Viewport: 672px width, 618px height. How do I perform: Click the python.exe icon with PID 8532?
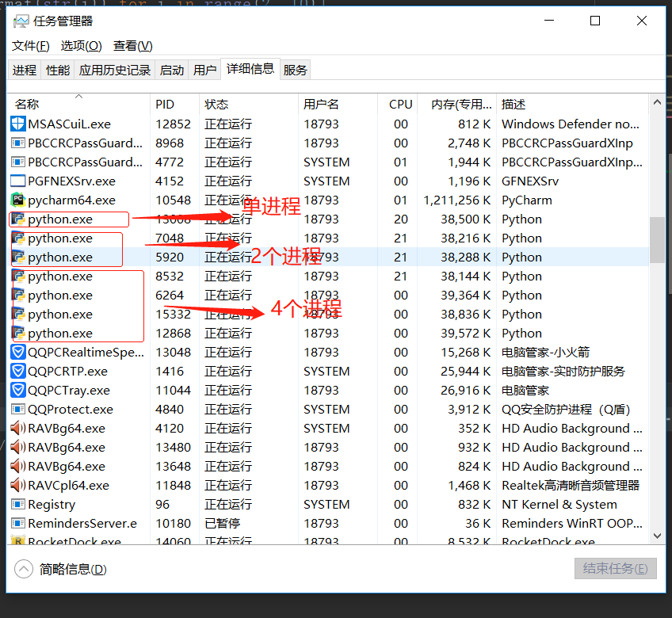tap(18, 276)
